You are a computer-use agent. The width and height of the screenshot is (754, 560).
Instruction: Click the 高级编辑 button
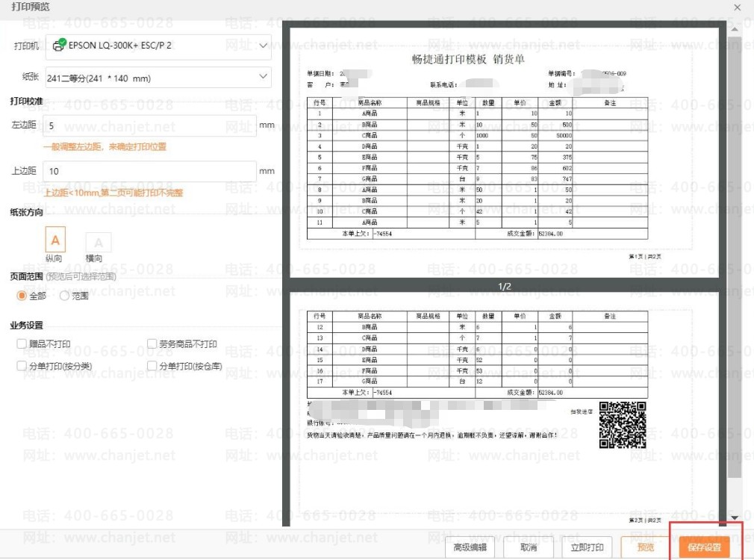click(x=470, y=547)
